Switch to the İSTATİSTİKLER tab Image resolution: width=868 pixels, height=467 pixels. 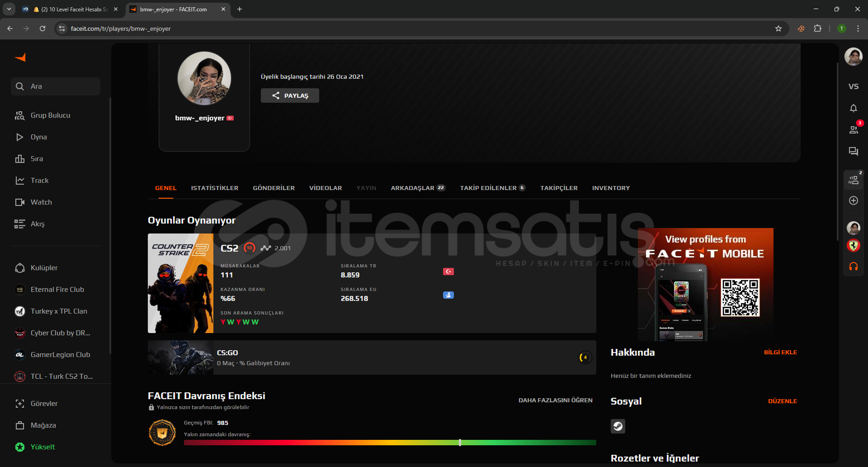click(215, 188)
